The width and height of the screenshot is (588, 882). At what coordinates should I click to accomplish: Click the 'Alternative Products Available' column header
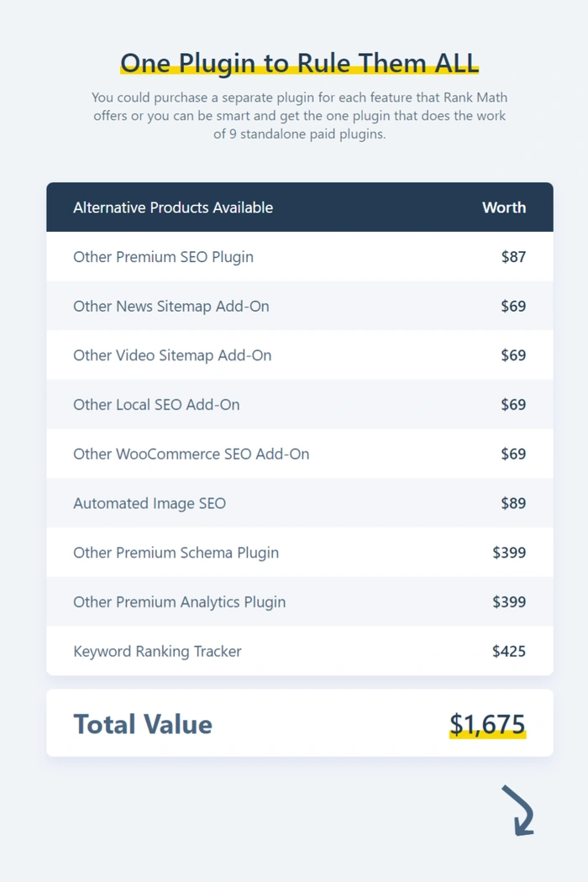(173, 207)
